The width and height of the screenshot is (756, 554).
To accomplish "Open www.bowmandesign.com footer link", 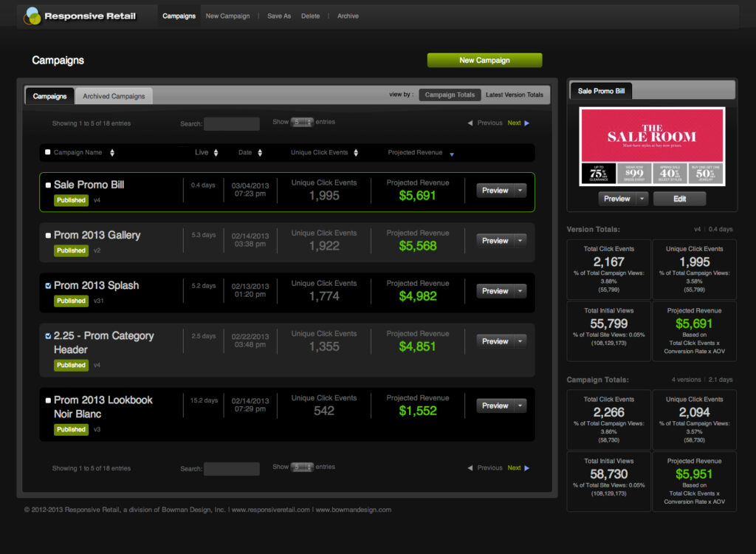I will tap(354, 510).
